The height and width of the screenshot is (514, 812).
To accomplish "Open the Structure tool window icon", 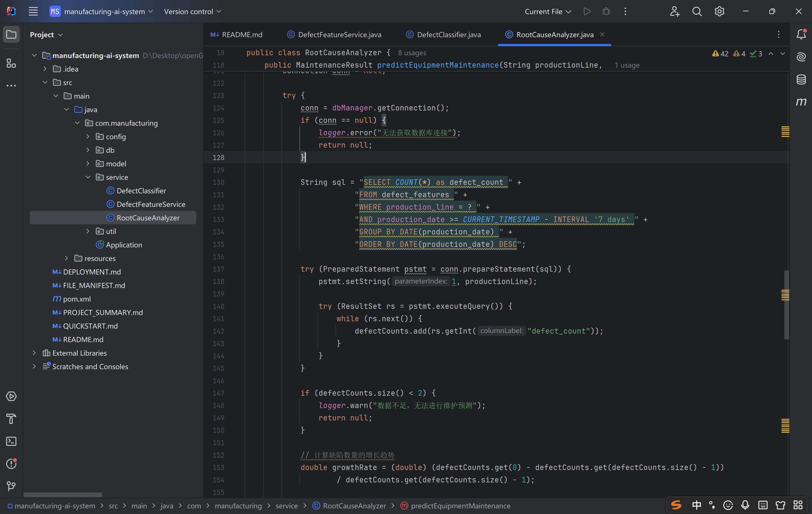I will [11, 63].
